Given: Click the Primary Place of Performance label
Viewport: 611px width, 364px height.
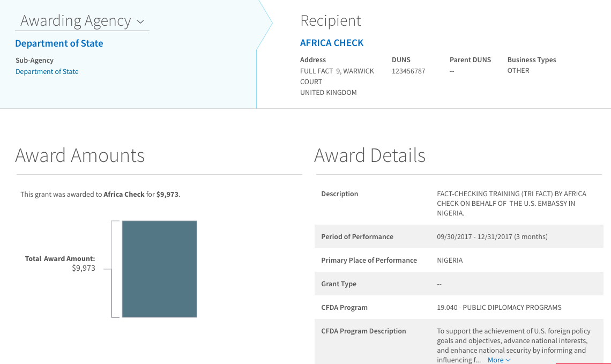Looking at the screenshot, I should point(369,261).
